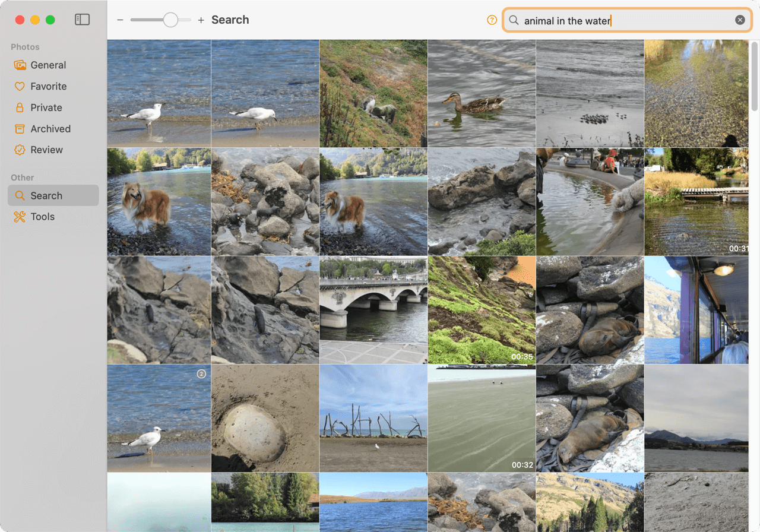The width and height of the screenshot is (760, 532).
Task: Open the grey lake and mountains photo
Action: (x=696, y=418)
